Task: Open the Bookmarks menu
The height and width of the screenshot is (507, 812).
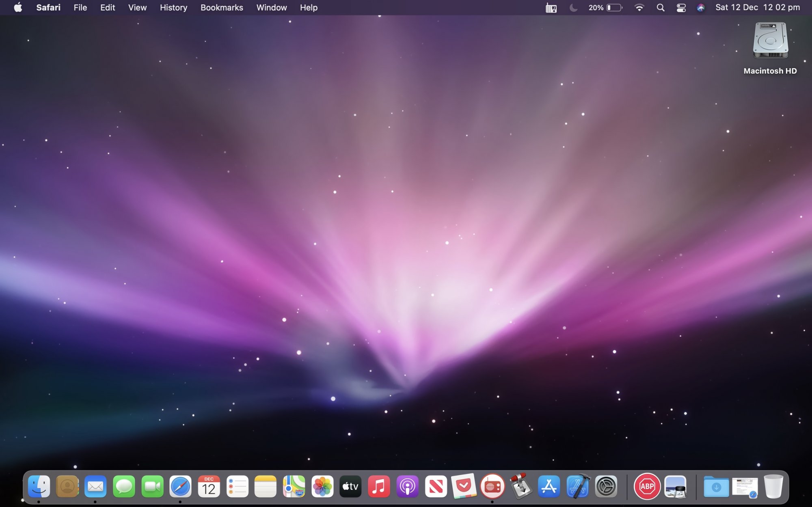Action: [x=222, y=8]
